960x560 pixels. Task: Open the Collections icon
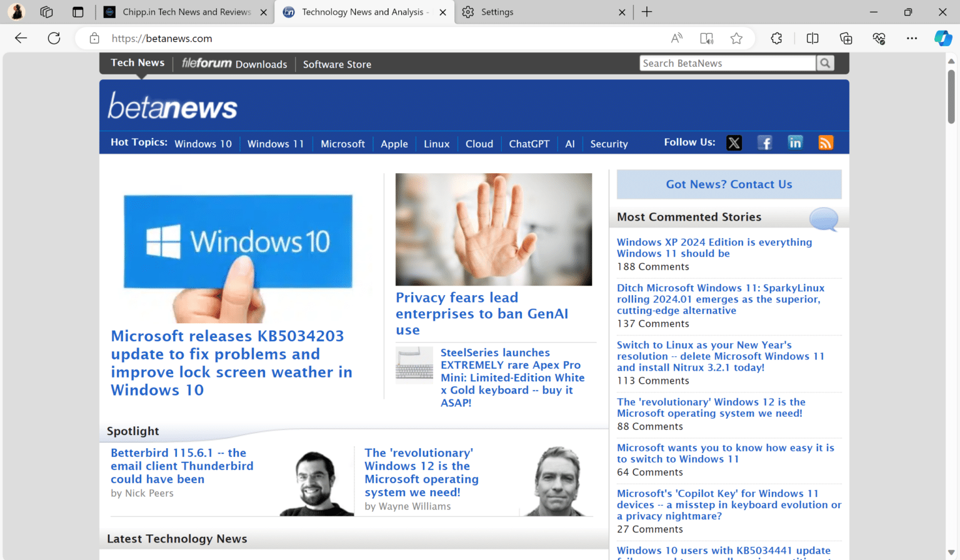pos(846,38)
